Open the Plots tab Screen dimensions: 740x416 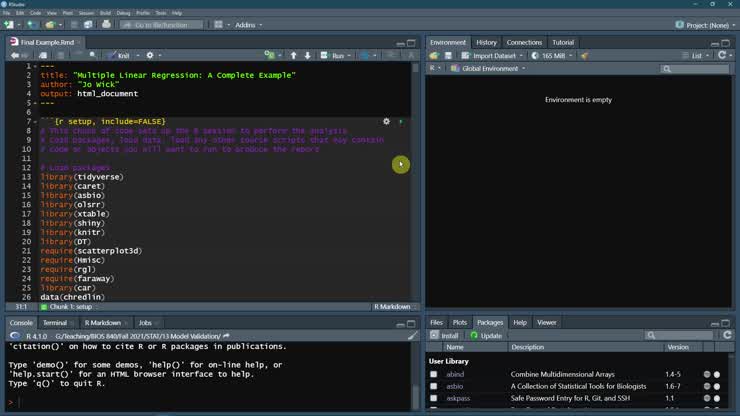click(460, 323)
